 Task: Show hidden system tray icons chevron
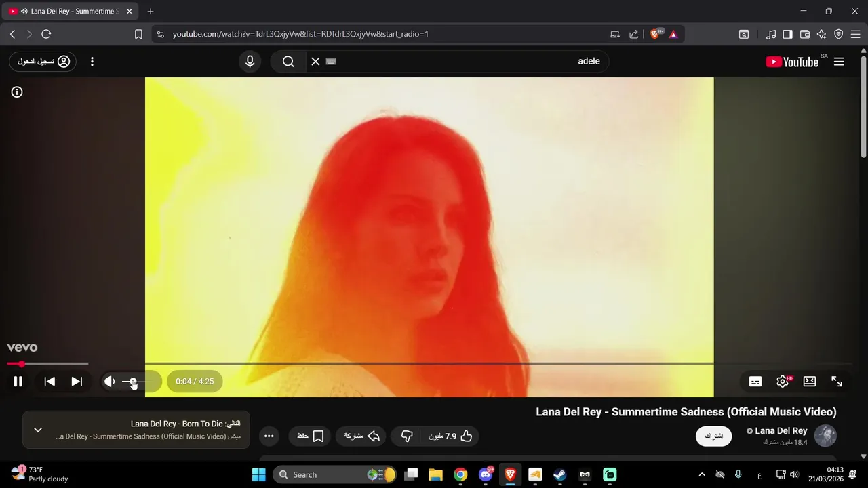coord(702,474)
